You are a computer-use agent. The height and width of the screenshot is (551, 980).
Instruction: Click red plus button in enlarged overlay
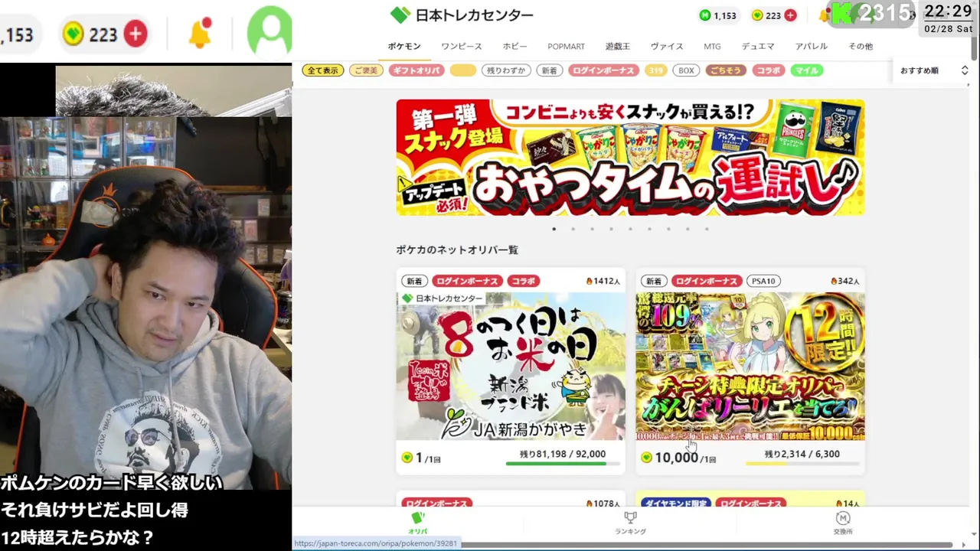pyautogui.click(x=136, y=34)
